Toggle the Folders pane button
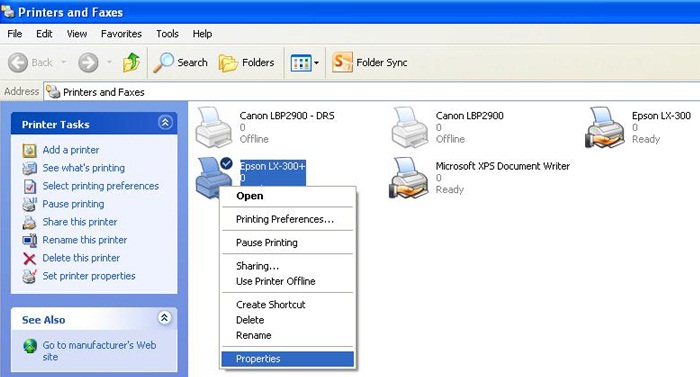Image resolution: width=700 pixels, height=377 pixels. (x=246, y=63)
